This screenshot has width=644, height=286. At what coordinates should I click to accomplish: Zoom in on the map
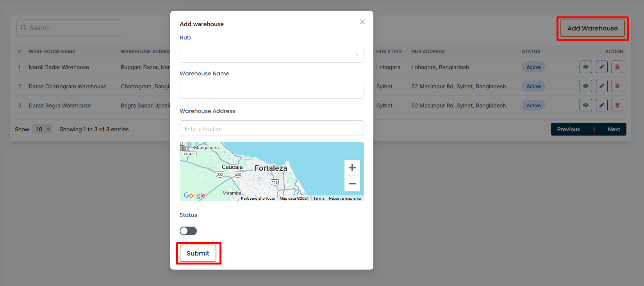point(352,168)
